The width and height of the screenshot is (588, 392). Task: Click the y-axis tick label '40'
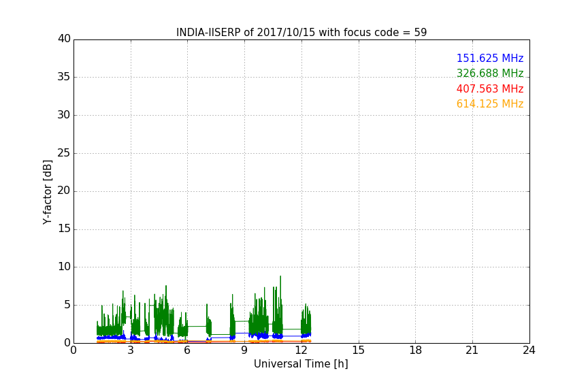point(64,39)
